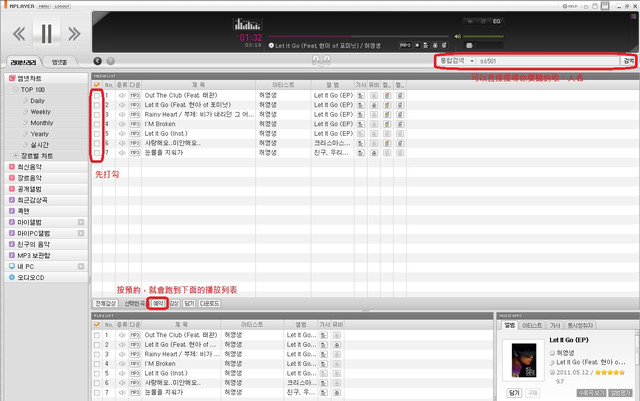Click the 다운로드 button below media list
Screen dimensions: 640x401
(210, 303)
